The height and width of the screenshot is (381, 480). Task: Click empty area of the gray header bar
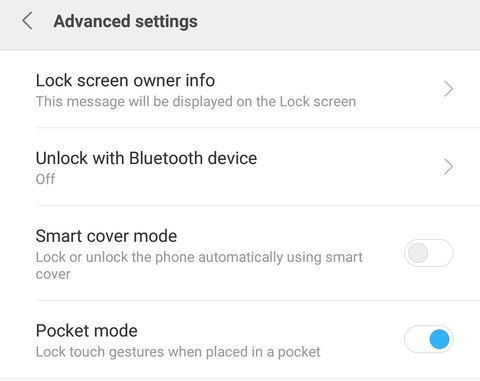[333, 23]
